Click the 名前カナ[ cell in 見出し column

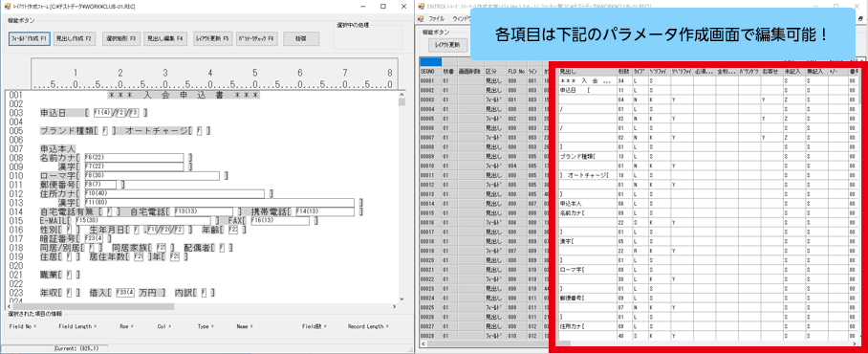pyautogui.click(x=586, y=212)
